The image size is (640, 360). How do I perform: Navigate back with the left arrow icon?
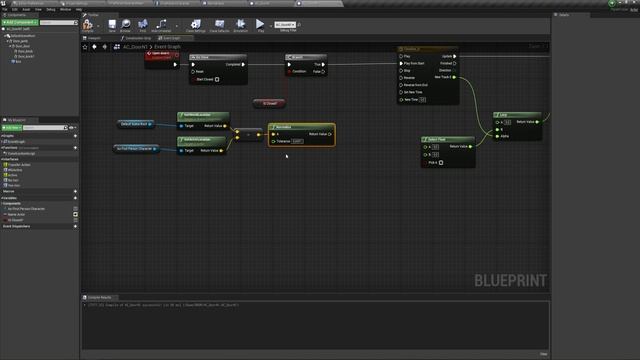(x=95, y=47)
